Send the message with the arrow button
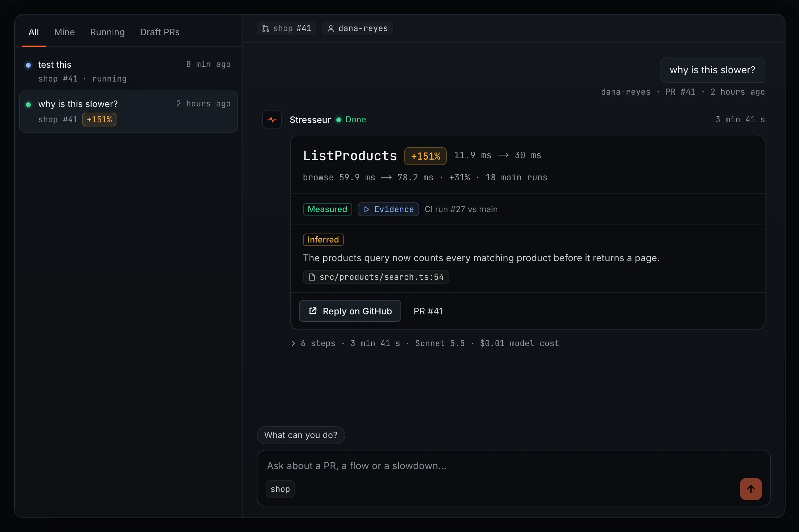The image size is (799, 532). (x=751, y=489)
